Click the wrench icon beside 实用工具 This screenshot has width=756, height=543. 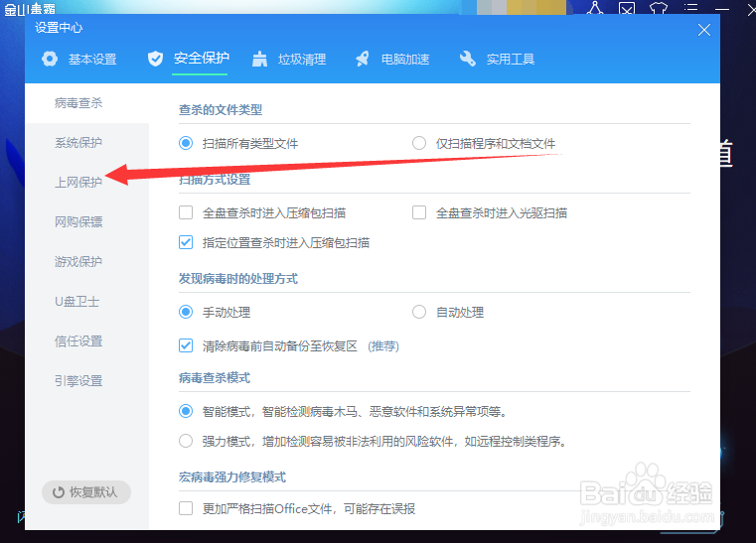[468, 59]
